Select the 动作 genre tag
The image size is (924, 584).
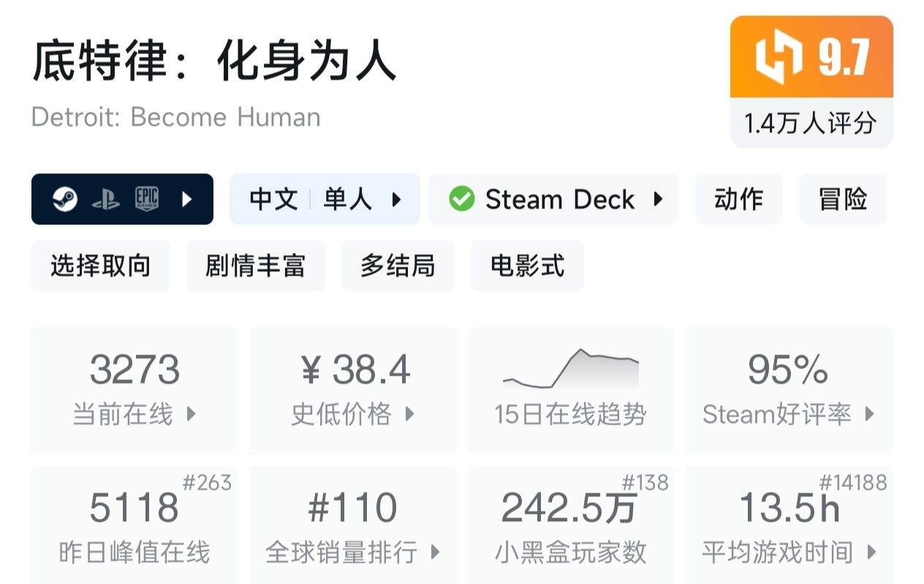pyautogui.click(x=738, y=199)
